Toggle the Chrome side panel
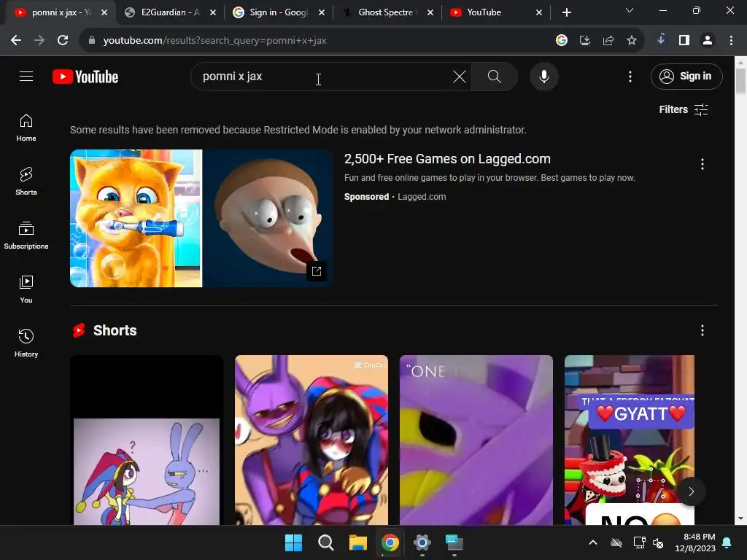Image resolution: width=747 pixels, height=560 pixels. 684,41
